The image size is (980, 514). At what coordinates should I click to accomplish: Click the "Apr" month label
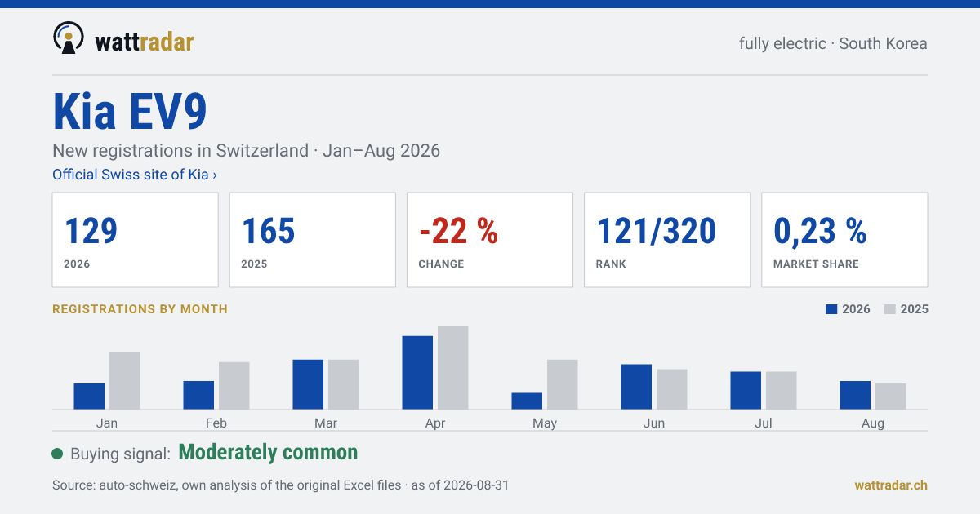coord(435,423)
